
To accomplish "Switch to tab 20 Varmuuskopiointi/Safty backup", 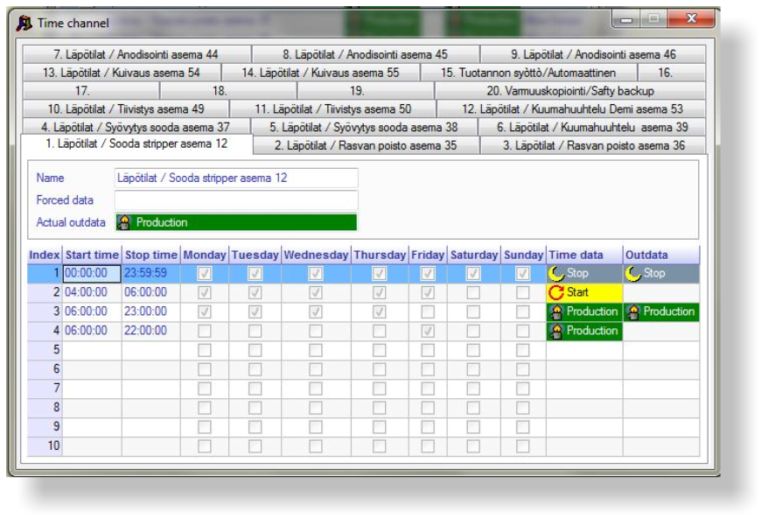I will click(x=569, y=91).
